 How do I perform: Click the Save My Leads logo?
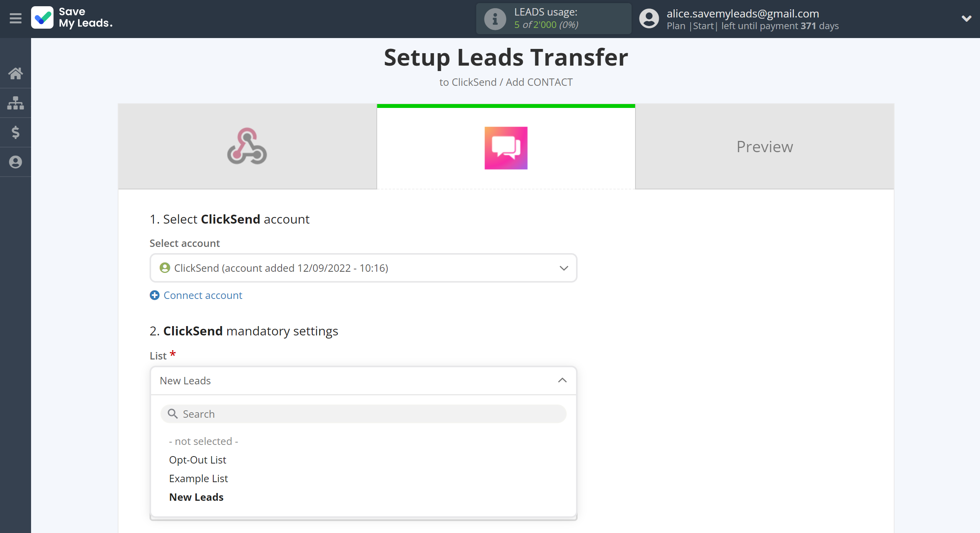(72, 18)
